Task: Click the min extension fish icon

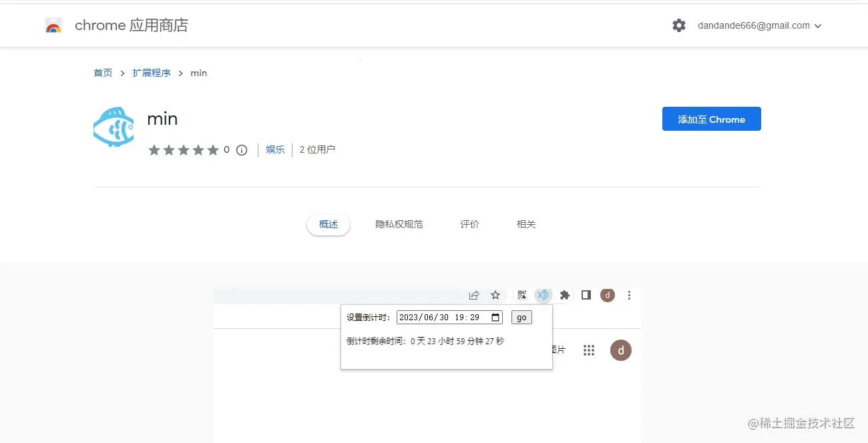Action: [x=114, y=127]
